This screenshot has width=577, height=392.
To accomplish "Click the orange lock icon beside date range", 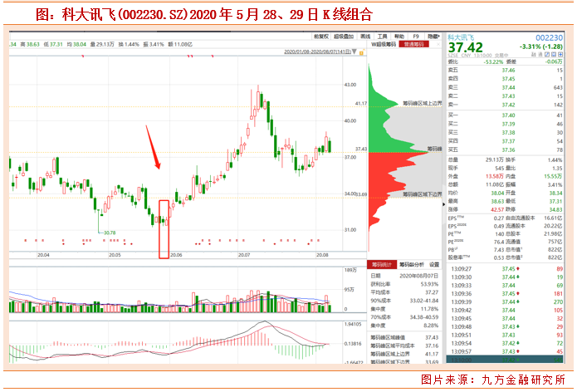I will coord(362,51).
